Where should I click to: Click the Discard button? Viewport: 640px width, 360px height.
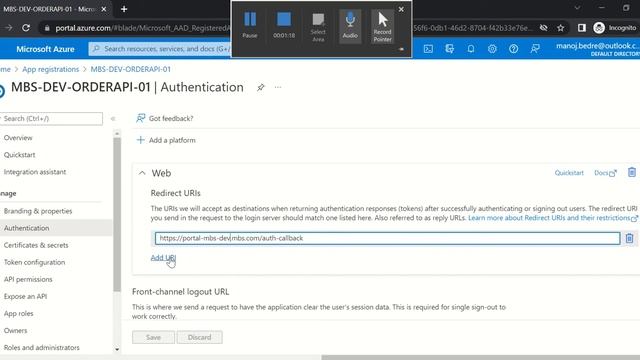click(200, 338)
